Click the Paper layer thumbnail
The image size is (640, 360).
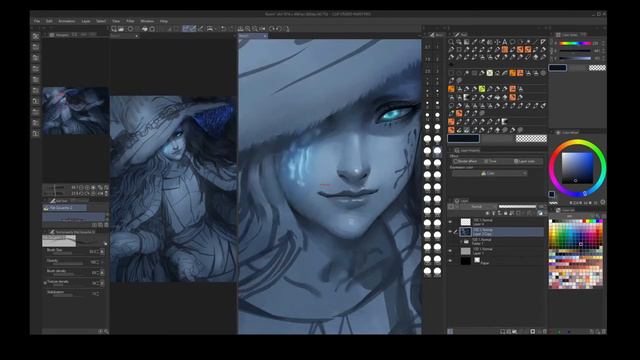coord(466,260)
